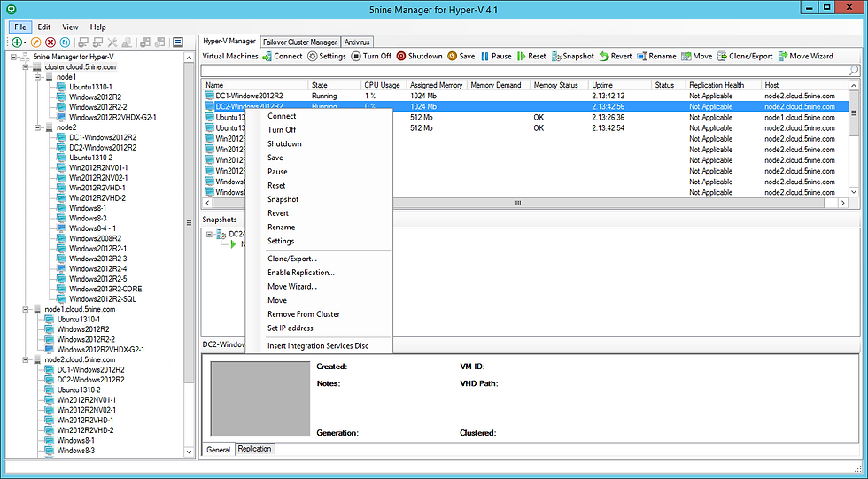Sort by the Uptime column header
This screenshot has width=868, height=479.
click(619, 85)
